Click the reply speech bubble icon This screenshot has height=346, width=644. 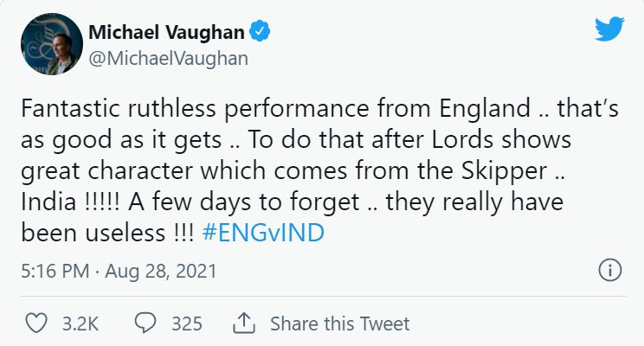(x=148, y=324)
